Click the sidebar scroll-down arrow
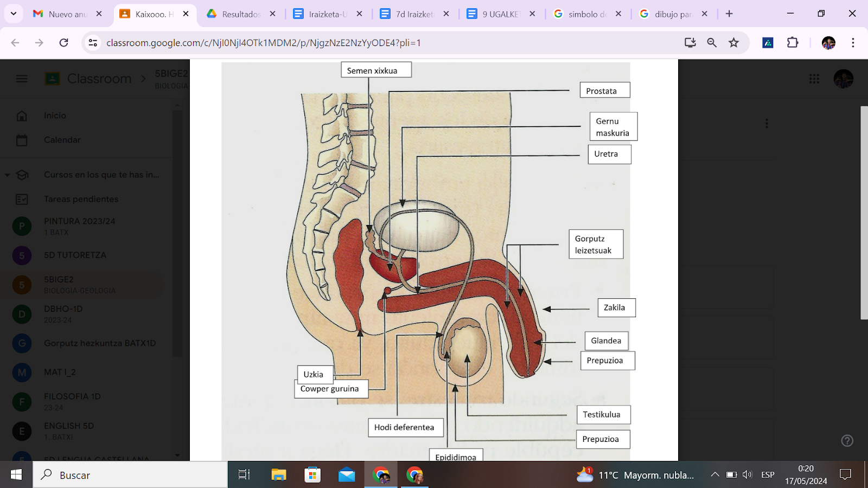The image size is (868, 488). coord(177,455)
